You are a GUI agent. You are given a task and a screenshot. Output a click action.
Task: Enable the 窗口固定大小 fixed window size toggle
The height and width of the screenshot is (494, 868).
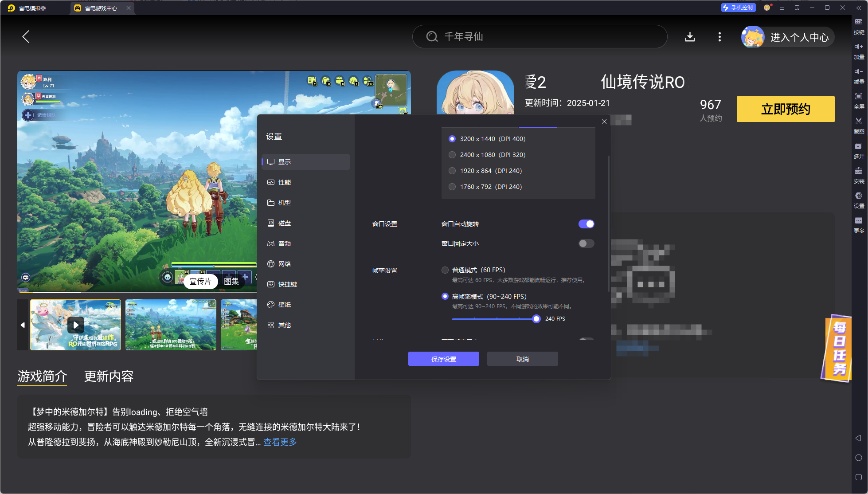click(x=586, y=243)
